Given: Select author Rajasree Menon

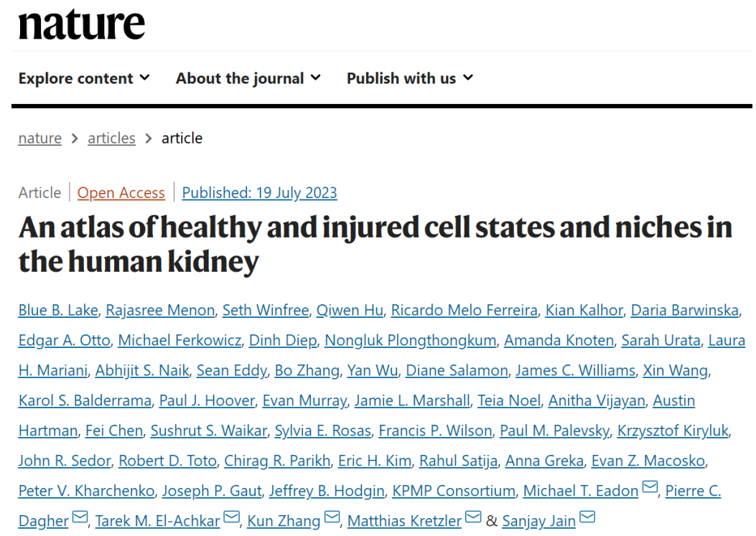Looking at the screenshot, I should 160,311.
